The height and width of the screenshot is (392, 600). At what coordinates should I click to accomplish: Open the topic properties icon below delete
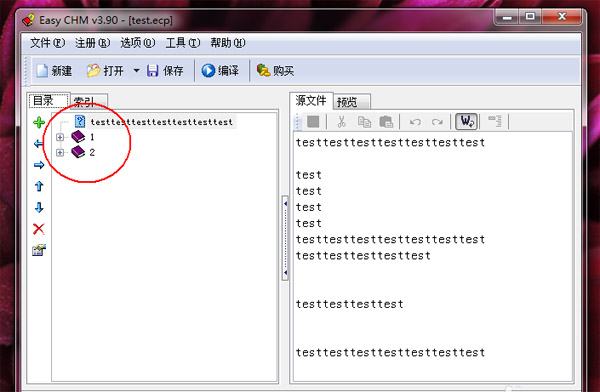39,250
